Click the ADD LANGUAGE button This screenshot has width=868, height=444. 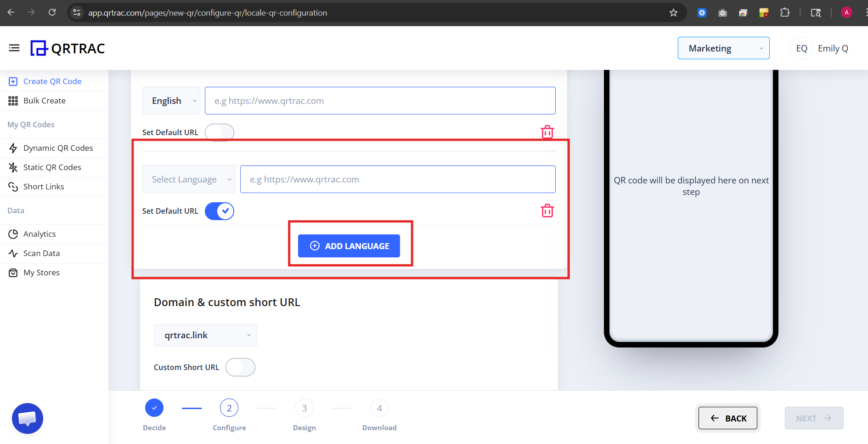pos(349,246)
